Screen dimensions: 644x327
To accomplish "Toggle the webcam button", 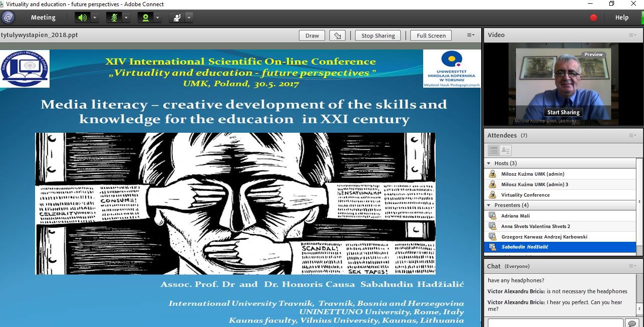I will 145,18.
